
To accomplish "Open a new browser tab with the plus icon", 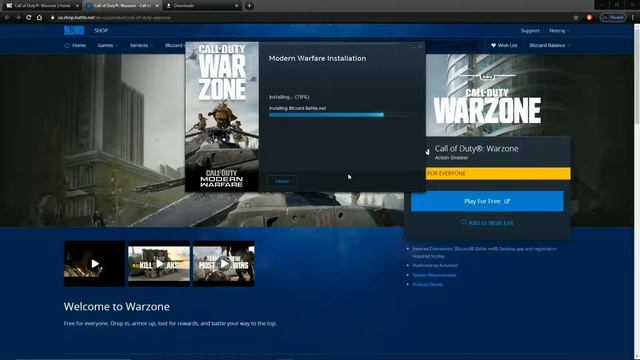I will point(249,6).
